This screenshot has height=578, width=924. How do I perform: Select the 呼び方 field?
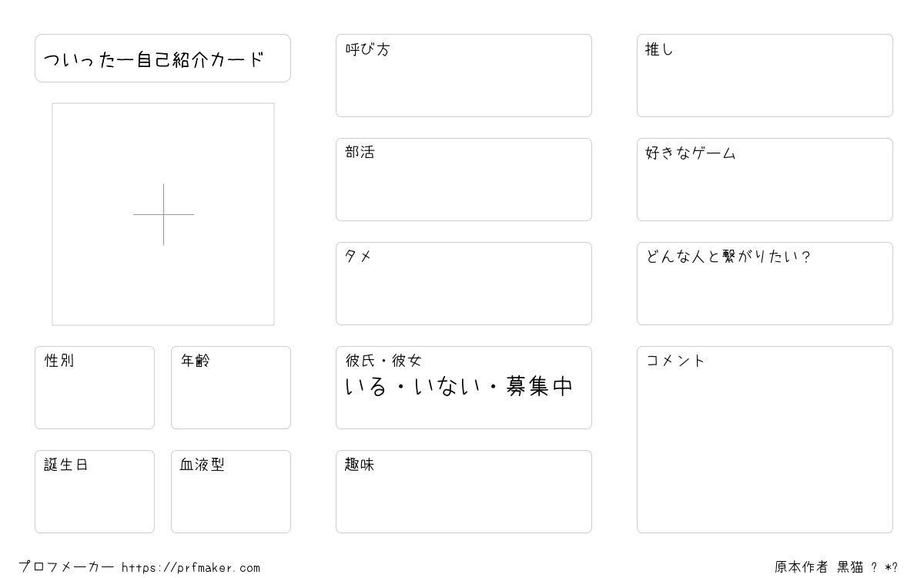pos(464,76)
